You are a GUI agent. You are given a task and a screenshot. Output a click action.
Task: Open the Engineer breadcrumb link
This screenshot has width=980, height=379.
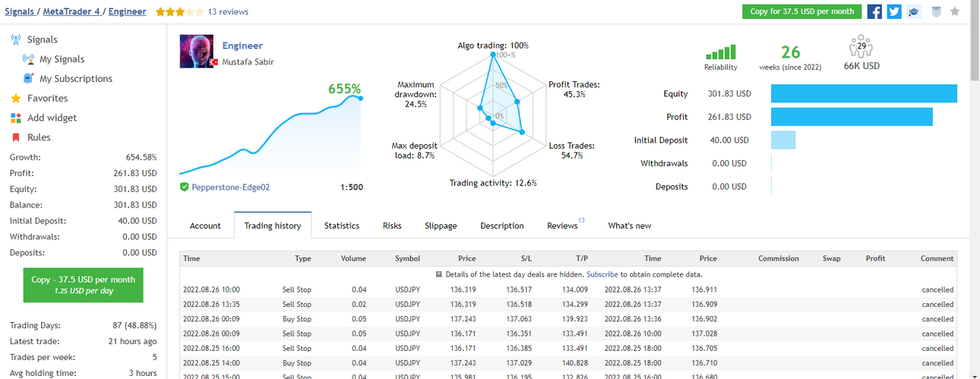pyautogui.click(x=127, y=11)
